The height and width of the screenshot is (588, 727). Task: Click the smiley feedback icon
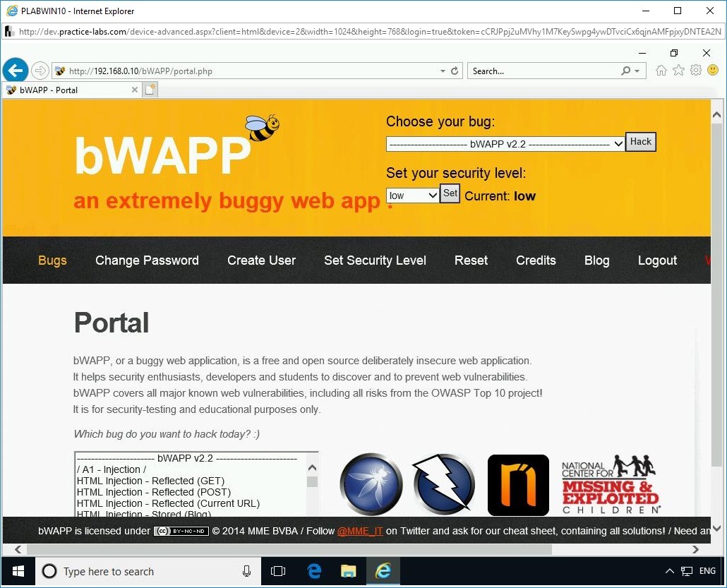coord(714,70)
